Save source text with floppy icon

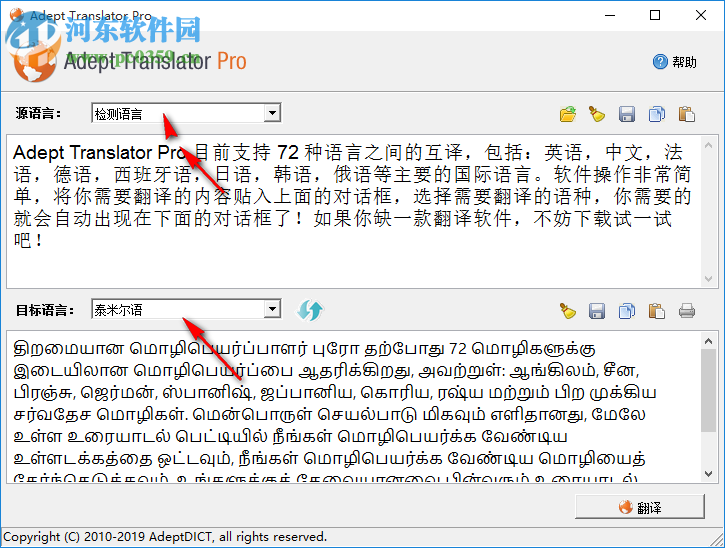tap(627, 114)
